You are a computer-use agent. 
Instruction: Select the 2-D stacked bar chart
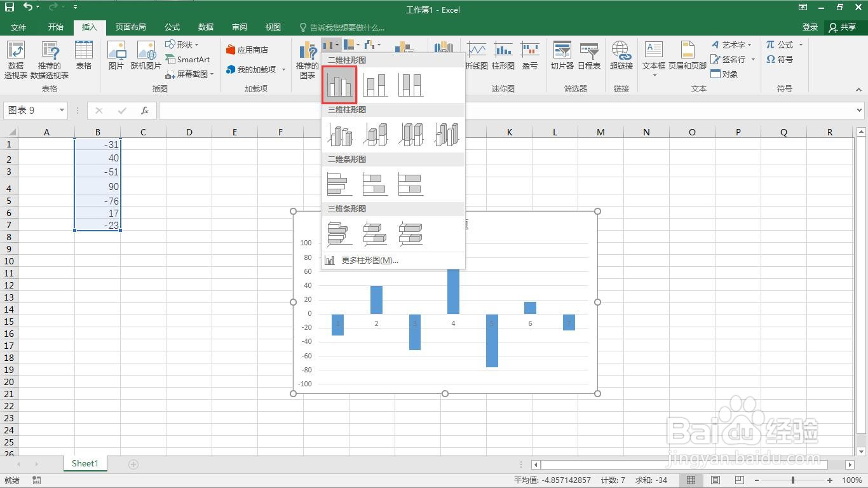pos(375,184)
